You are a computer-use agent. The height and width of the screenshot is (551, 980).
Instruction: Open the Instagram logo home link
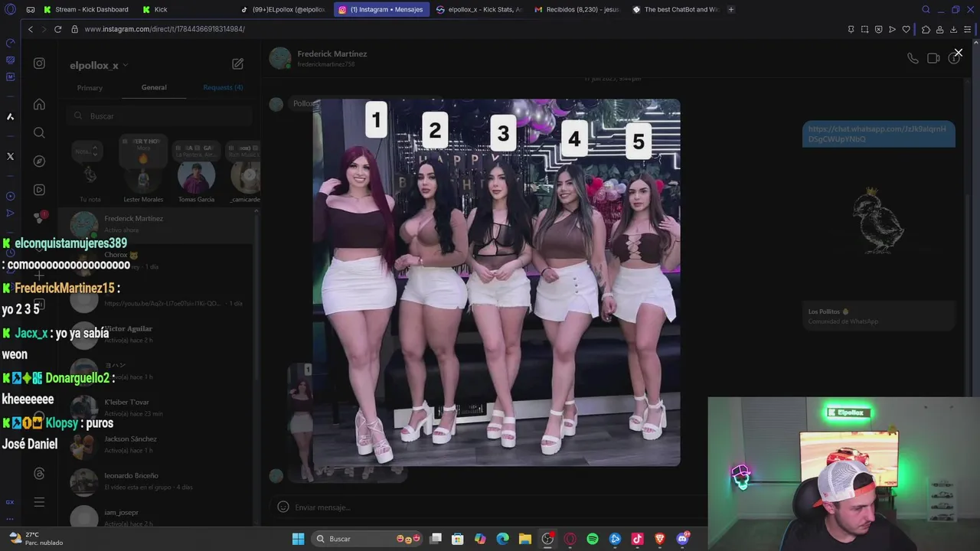point(39,64)
